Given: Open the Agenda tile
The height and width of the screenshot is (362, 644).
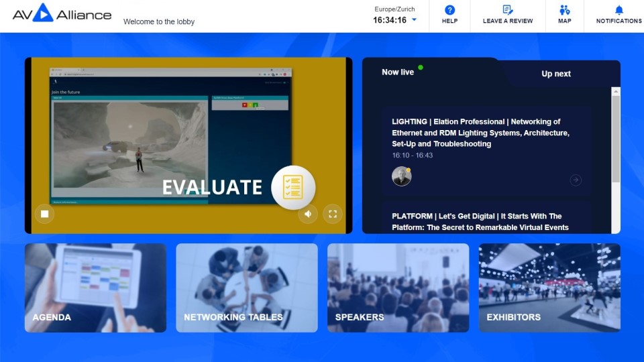Looking at the screenshot, I should click(x=95, y=288).
